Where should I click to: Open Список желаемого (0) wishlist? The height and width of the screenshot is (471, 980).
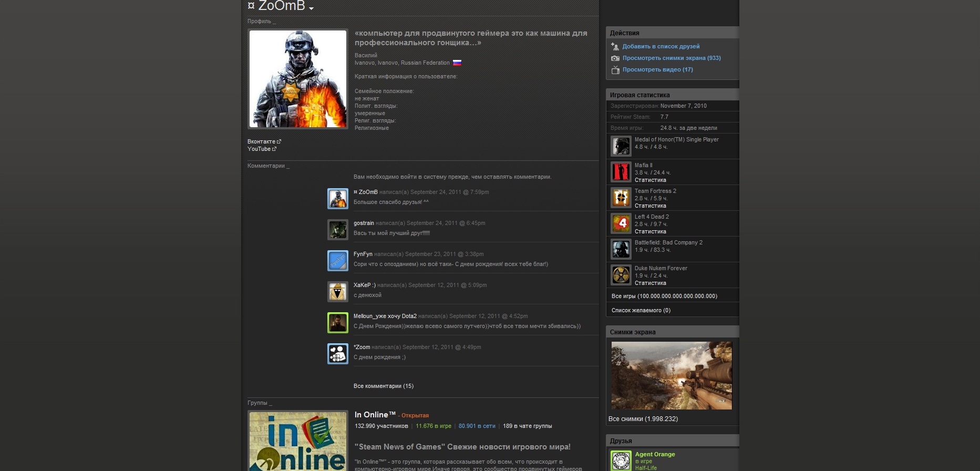pyautogui.click(x=641, y=310)
